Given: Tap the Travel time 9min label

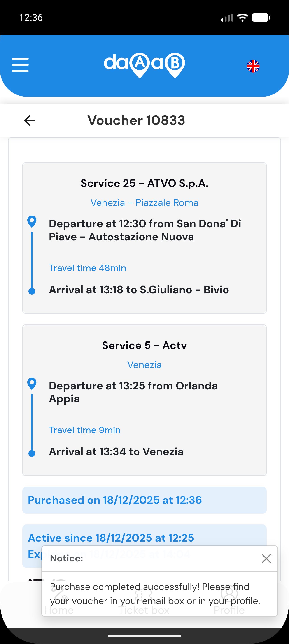Looking at the screenshot, I should tap(85, 430).
